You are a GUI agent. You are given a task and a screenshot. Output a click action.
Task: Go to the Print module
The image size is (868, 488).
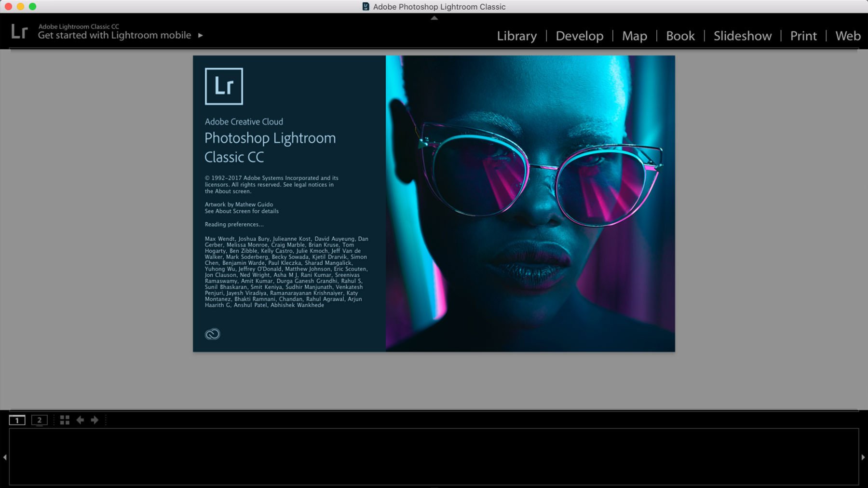pos(803,36)
